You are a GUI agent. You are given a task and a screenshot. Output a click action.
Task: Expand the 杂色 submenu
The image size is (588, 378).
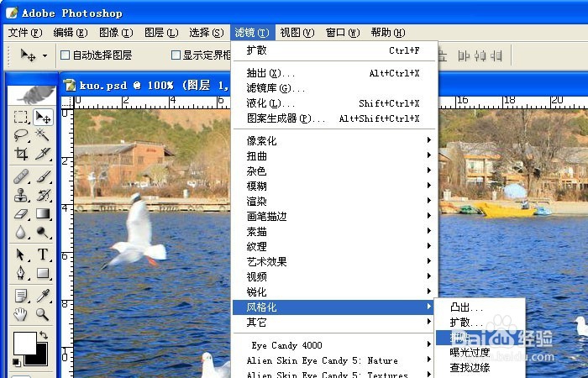[334, 171]
